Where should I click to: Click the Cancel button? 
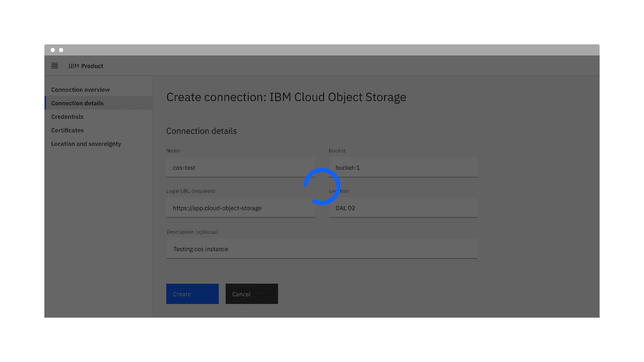coord(251,293)
